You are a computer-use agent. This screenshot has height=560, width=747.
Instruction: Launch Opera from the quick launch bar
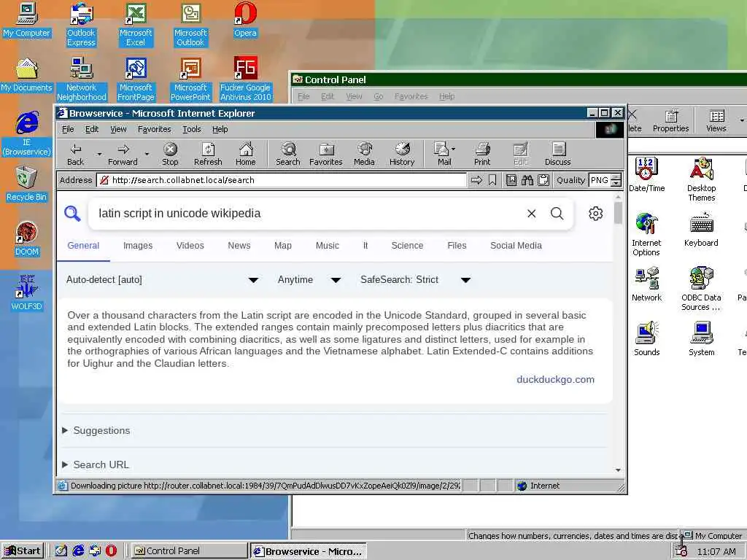coord(111,551)
